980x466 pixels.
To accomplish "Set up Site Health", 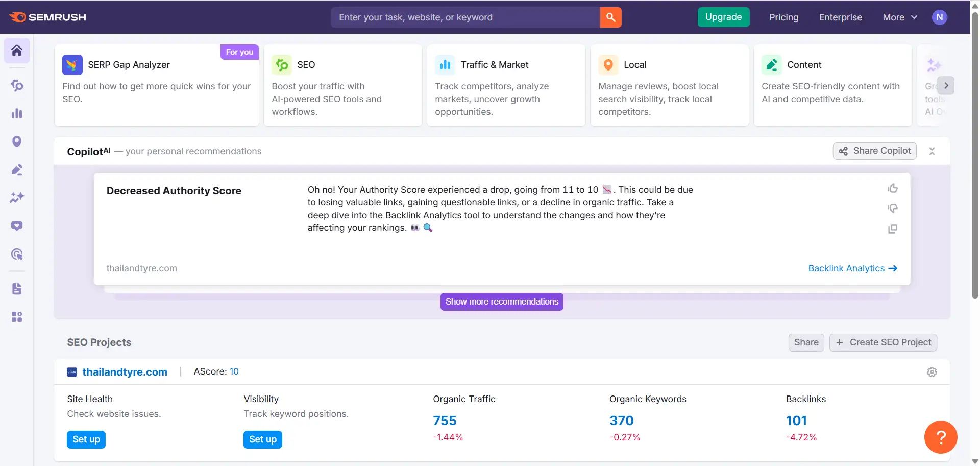I will point(86,439).
